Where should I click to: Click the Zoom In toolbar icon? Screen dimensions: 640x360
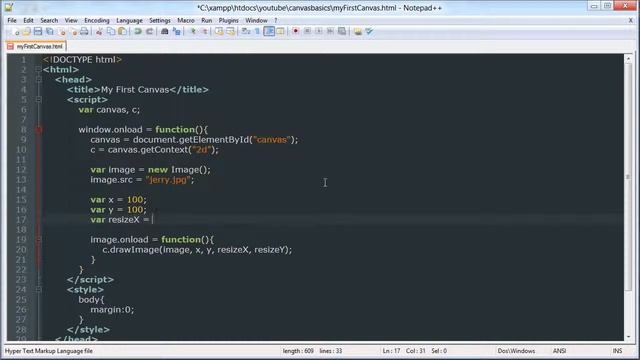(x=193, y=31)
